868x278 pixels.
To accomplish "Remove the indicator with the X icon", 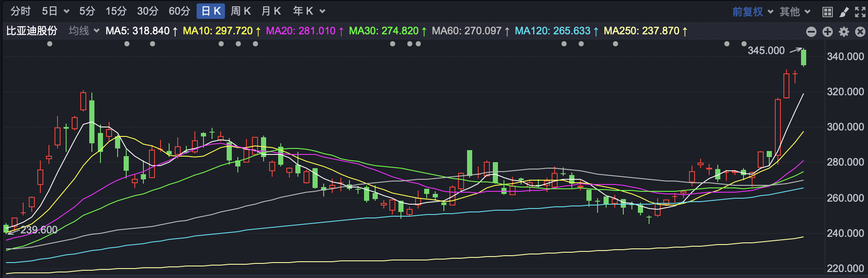I will point(860,32).
